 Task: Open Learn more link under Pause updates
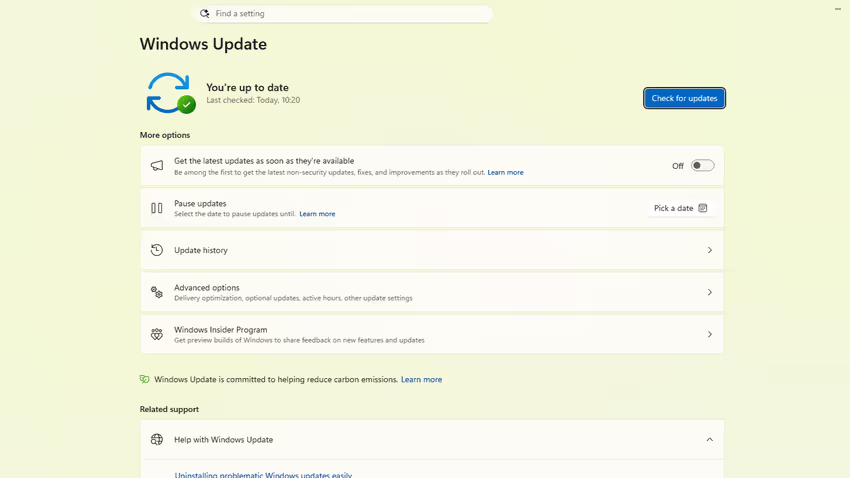click(317, 214)
